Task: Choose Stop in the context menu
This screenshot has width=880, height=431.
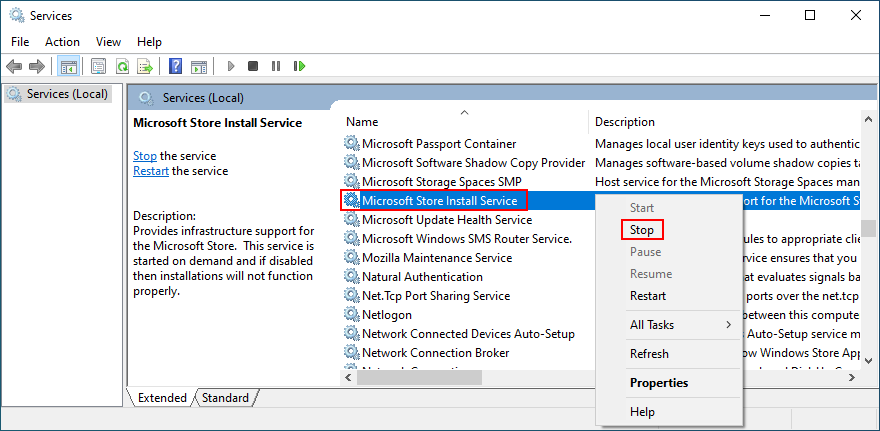Action: 642,230
